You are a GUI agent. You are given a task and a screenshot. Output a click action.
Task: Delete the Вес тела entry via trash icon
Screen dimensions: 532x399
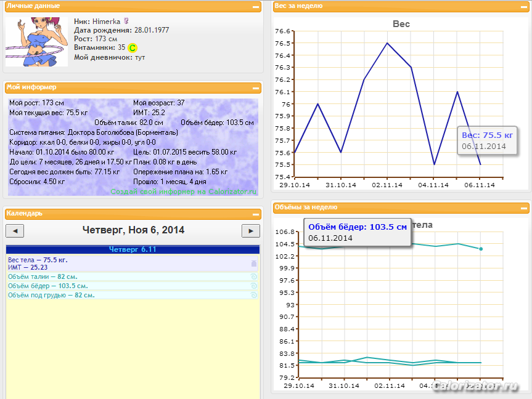point(254,264)
